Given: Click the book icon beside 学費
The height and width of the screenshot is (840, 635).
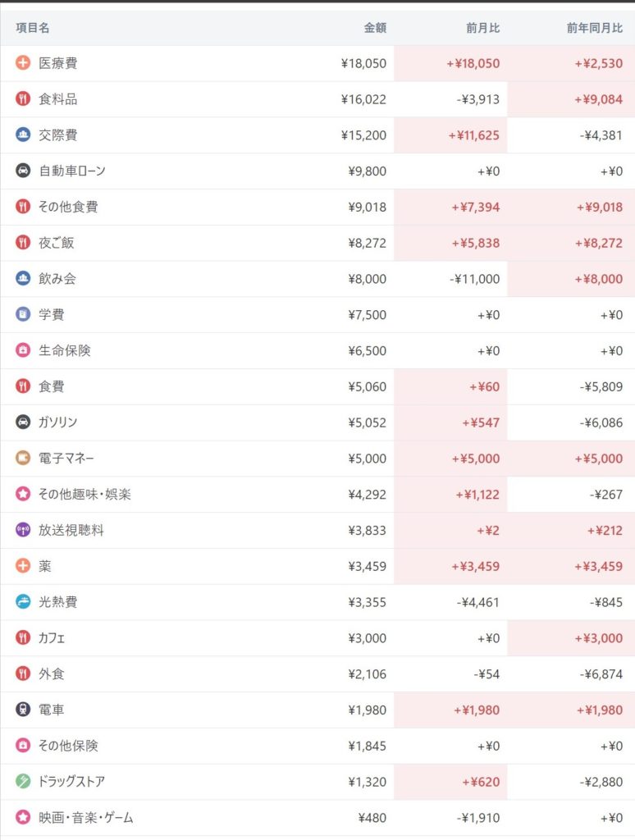Looking at the screenshot, I should point(23,314).
